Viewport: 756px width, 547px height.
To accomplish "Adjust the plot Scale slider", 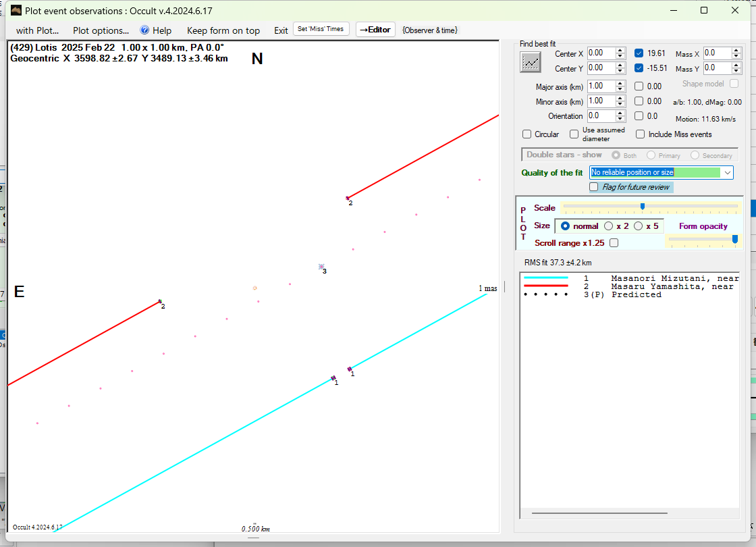I will (x=642, y=206).
